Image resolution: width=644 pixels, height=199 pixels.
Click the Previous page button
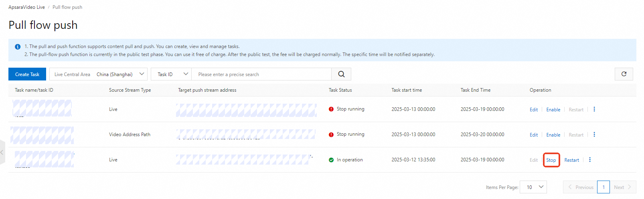pyautogui.click(x=580, y=187)
